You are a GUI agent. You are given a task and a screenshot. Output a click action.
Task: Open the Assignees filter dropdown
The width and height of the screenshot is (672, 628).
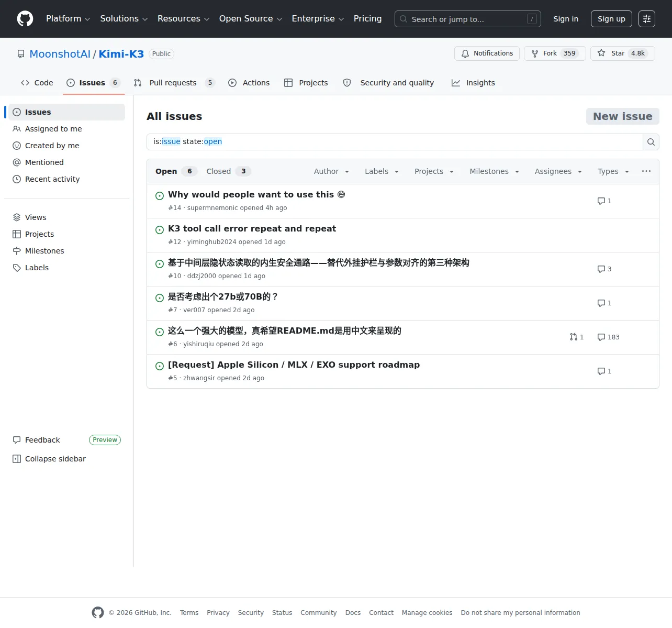tap(558, 171)
